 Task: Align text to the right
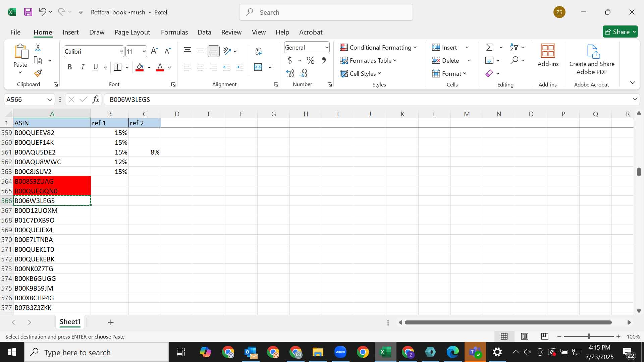point(214,67)
